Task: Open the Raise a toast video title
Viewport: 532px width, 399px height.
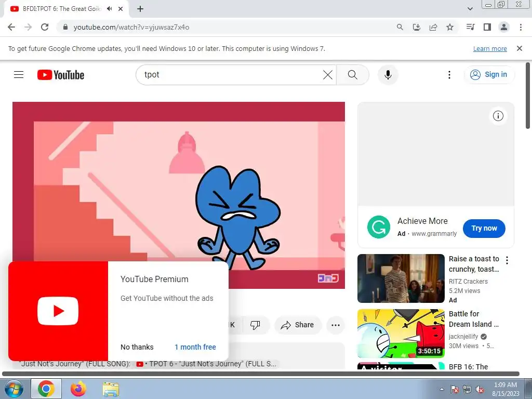Action: (x=474, y=264)
